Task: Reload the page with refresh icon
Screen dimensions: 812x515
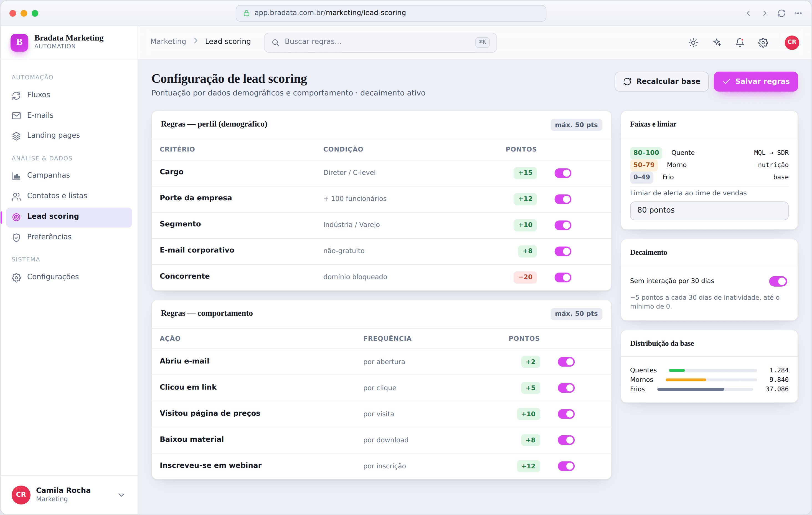Action: (781, 13)
